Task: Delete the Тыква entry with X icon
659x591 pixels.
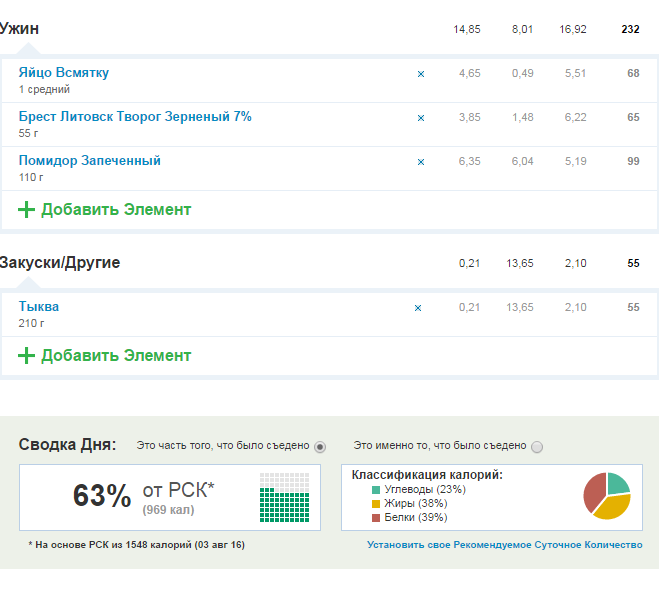Action: point(418,308)
